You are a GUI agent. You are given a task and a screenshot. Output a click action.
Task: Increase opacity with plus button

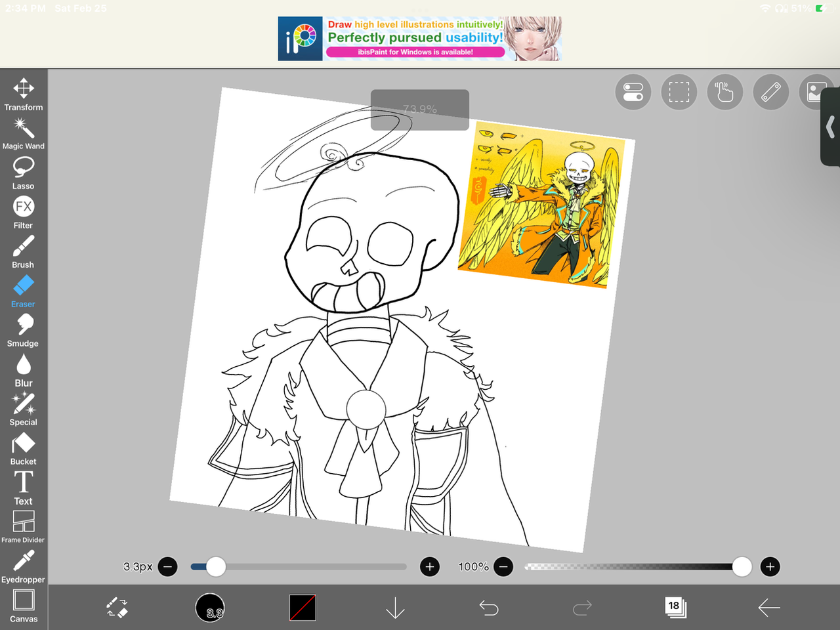[770, 566]
